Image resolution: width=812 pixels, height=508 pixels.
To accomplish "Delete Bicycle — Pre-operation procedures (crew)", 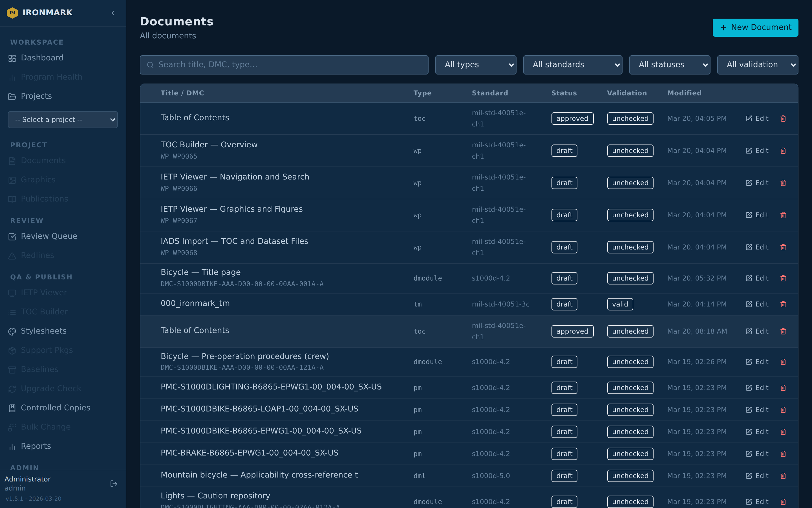I will click(x=783, y=362).
